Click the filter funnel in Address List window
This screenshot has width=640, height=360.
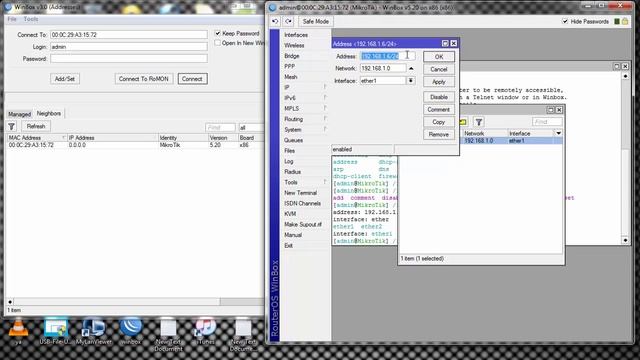[x=479, y=122]
